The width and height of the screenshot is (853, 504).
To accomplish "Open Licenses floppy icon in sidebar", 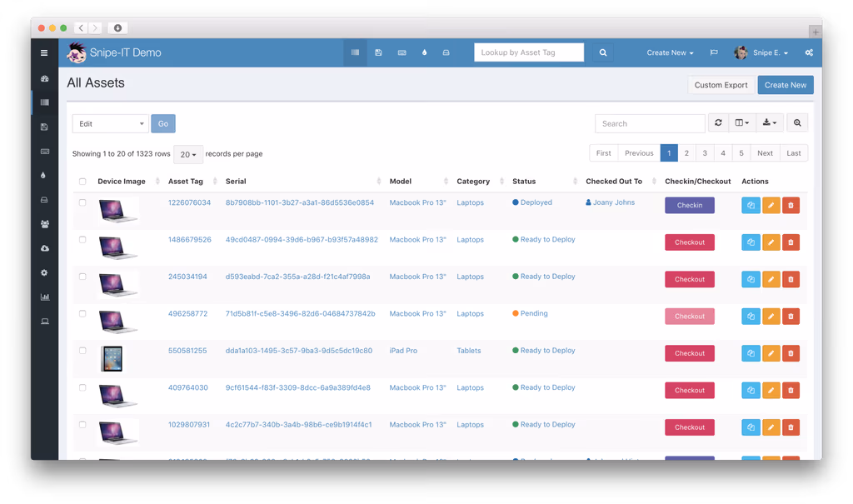I will [x=45, y=127].
